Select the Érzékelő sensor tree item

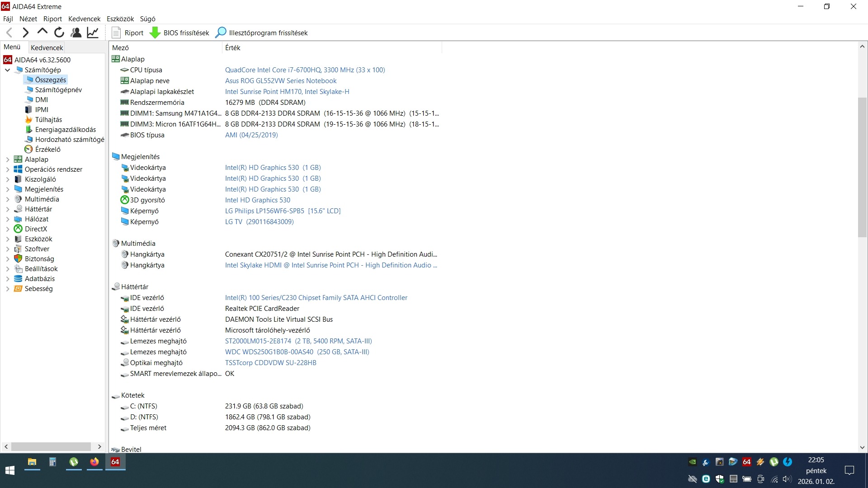click(x=47, y=150)
